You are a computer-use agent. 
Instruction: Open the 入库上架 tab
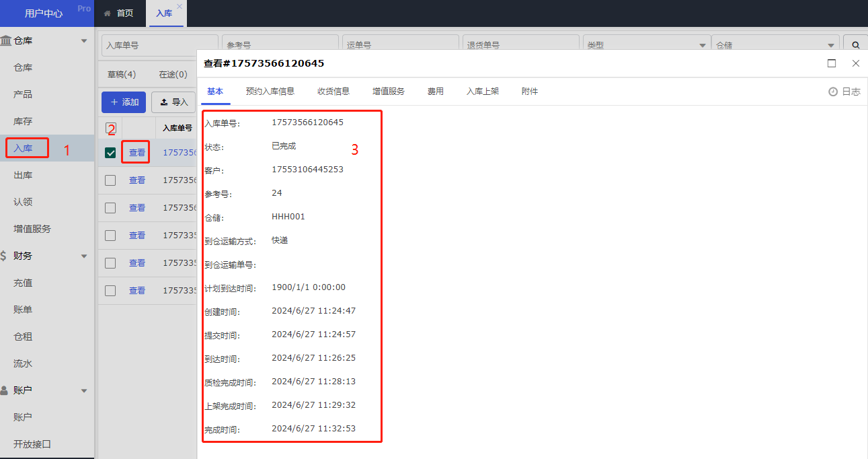point(483,92)
